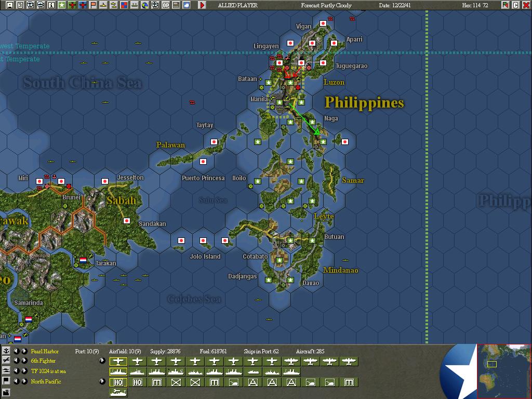Click the ship list icon beside TF 1024
The image size is (532, 399).
pyautogui.click(x=6, y=370)
